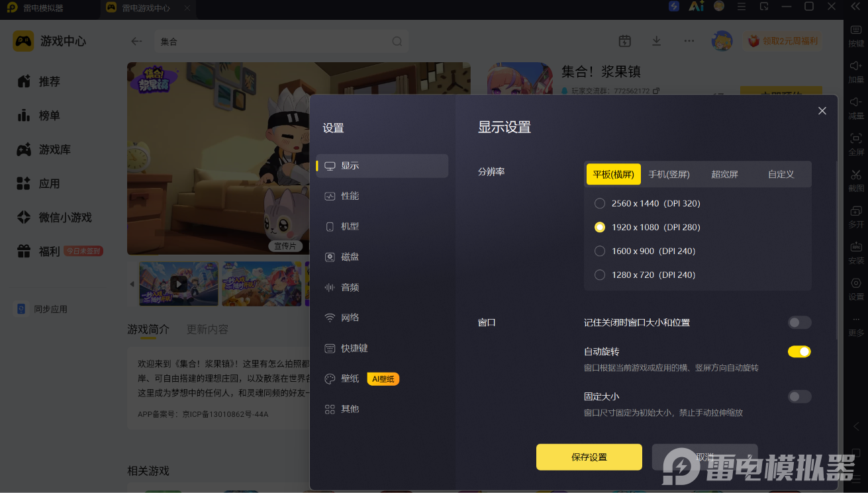Click the search field containing 集合
868x493 pixels.
[x=281, y=41]
